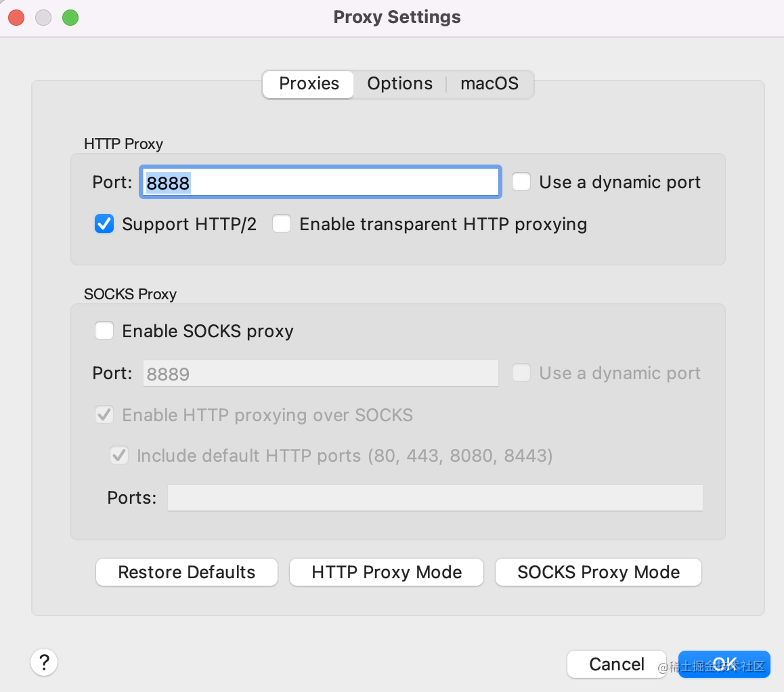The image size is (784, 692).
Task: Minimize the Proxy Settings window
Action: tap(43, 18)
